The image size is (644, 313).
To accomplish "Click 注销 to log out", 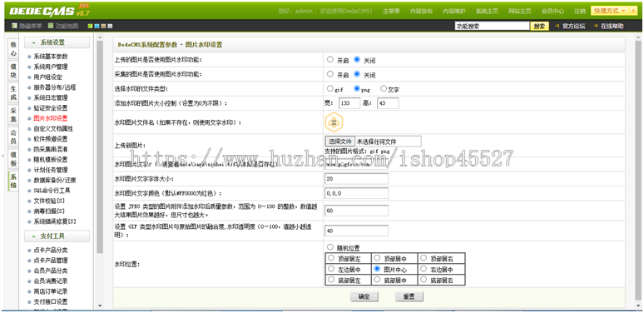I will click(x=580, y=11).
